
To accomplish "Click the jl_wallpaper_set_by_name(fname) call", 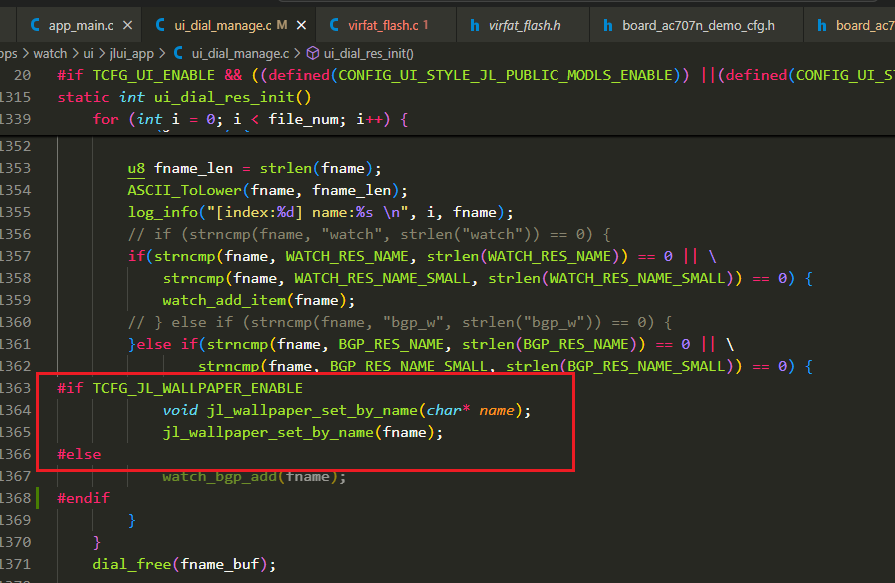I will pos(303,432).
